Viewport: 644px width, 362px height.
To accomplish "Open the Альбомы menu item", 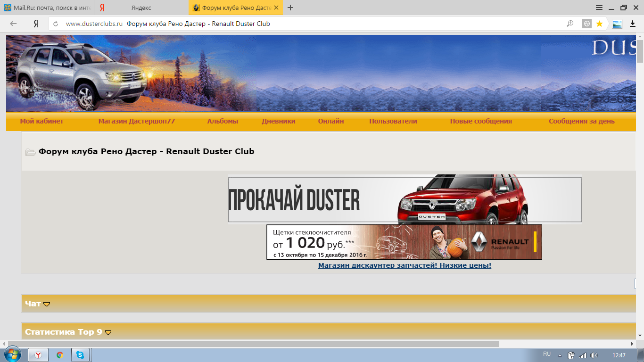I will point(223,121).
